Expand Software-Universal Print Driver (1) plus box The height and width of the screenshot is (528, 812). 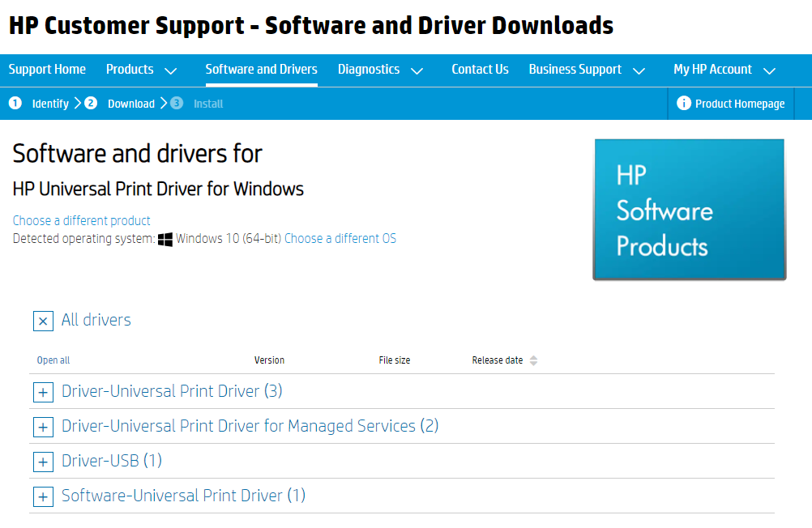[43, 497]
